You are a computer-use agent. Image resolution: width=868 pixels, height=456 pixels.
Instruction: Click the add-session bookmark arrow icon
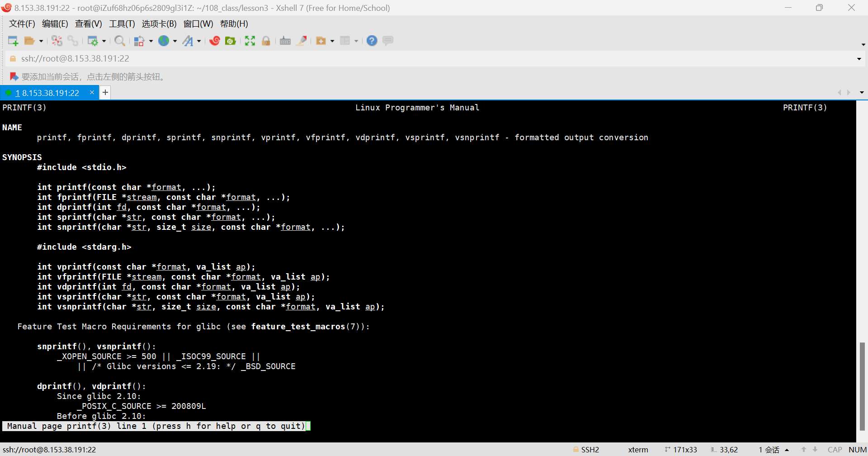[x=14, y=76]
